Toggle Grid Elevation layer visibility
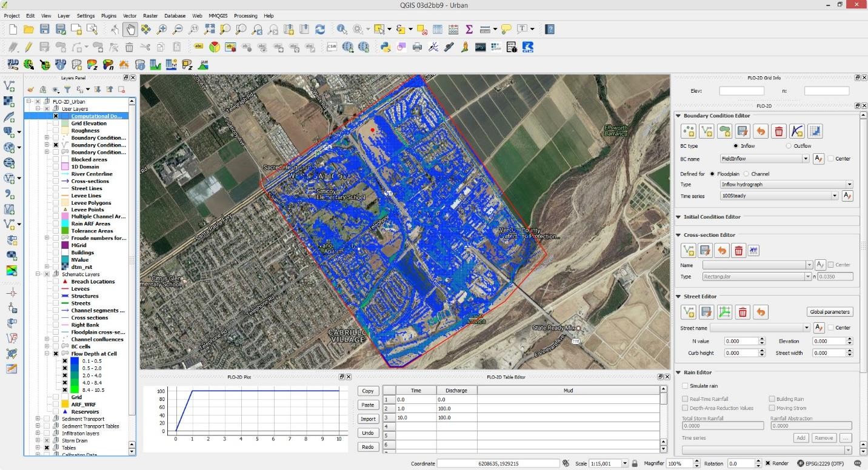This screenshot has height=470, width=868. point(56,124)
